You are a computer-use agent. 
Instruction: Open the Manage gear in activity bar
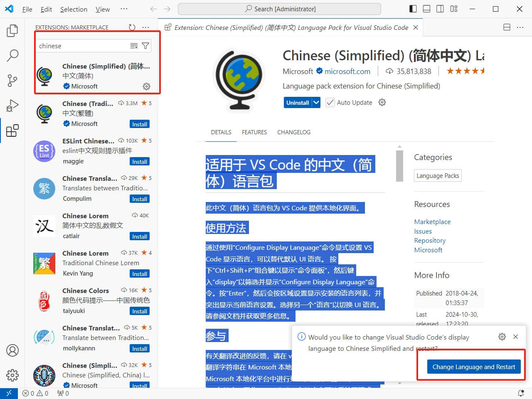12,375
